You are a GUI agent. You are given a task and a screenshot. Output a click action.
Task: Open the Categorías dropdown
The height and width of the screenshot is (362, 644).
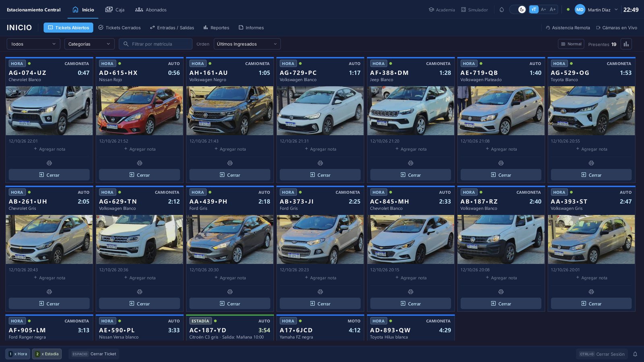89,44
